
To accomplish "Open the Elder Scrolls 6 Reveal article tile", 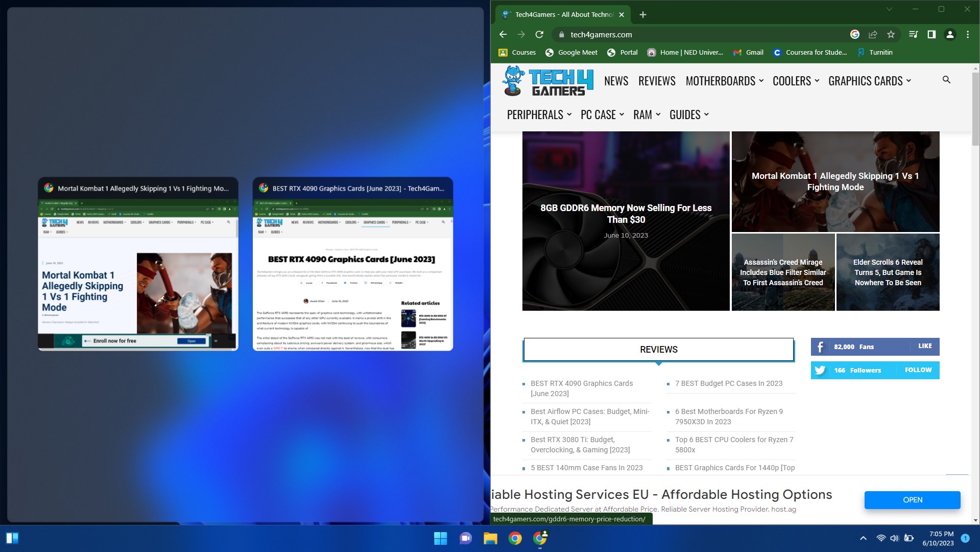I will pyautogui.click(x=888, y=272).
